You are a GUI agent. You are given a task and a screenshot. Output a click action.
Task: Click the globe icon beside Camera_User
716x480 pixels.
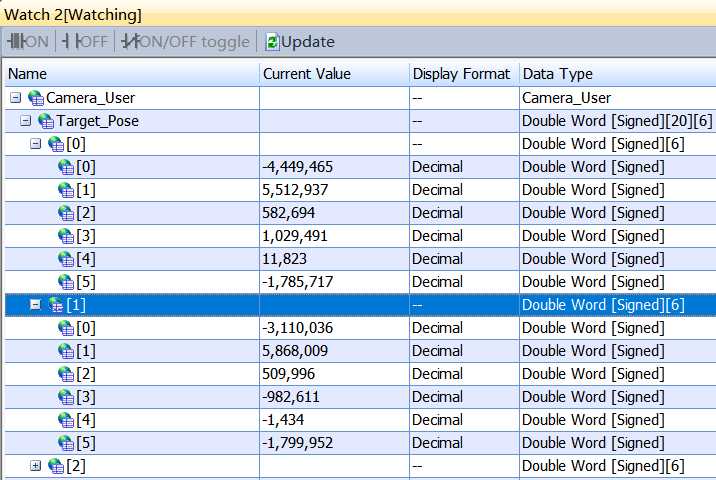[x=36, y=98]
